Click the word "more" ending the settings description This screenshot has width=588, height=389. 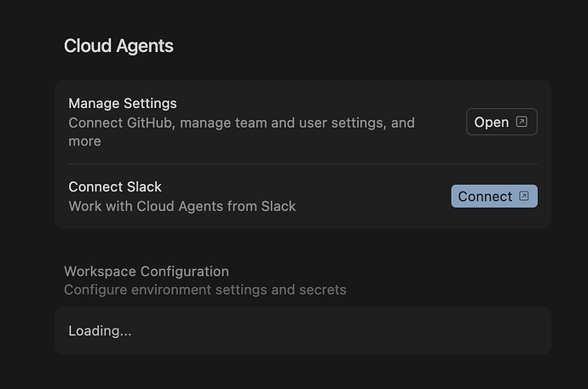84,141
